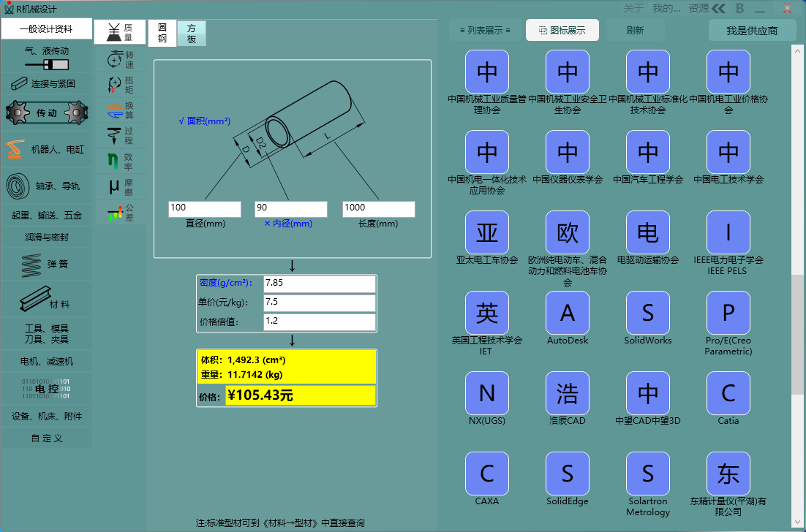The height and width of the screenshot is (532, 806).
Task: Open the 扭矩 torque calculator
Action: click(x=120, y=85)
